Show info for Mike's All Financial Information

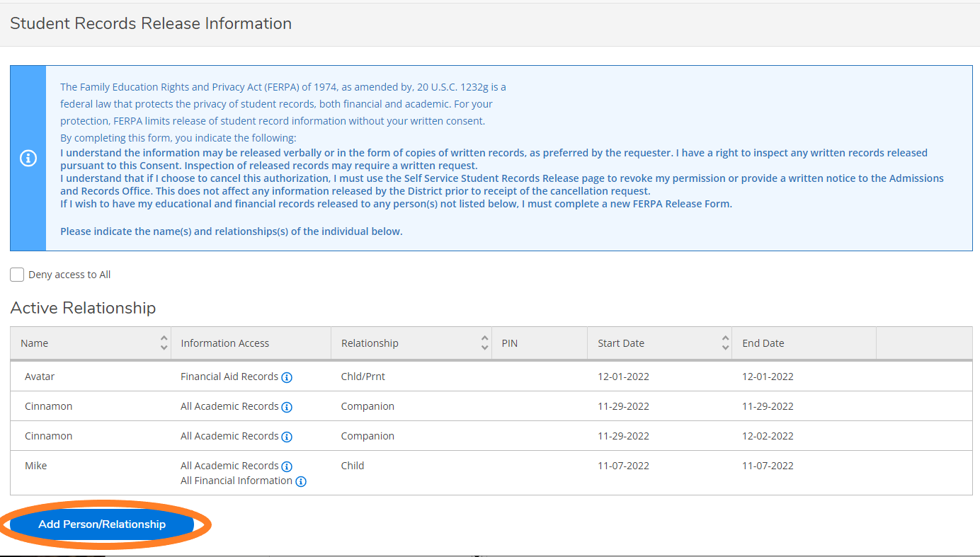pyautogui.click(x=301, y=481)
